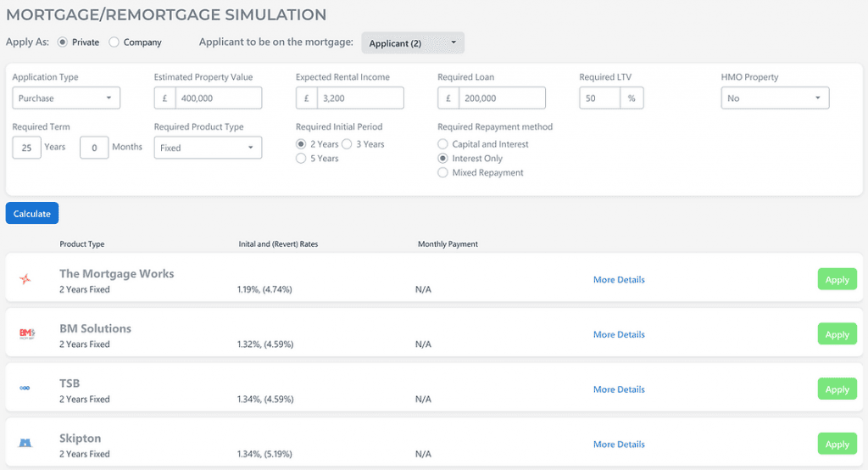Open More Details for TSB
This screenshot has height=470, width=868.
tap(619, 389)
